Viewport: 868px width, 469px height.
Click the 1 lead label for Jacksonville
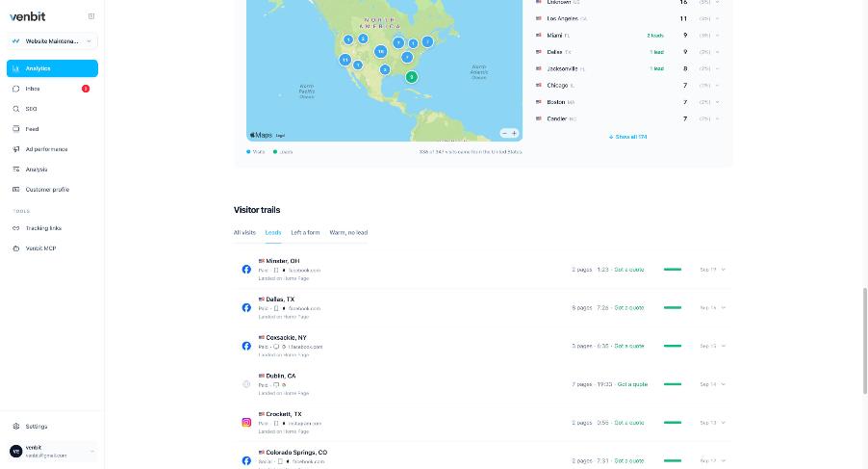coord(656,68)
